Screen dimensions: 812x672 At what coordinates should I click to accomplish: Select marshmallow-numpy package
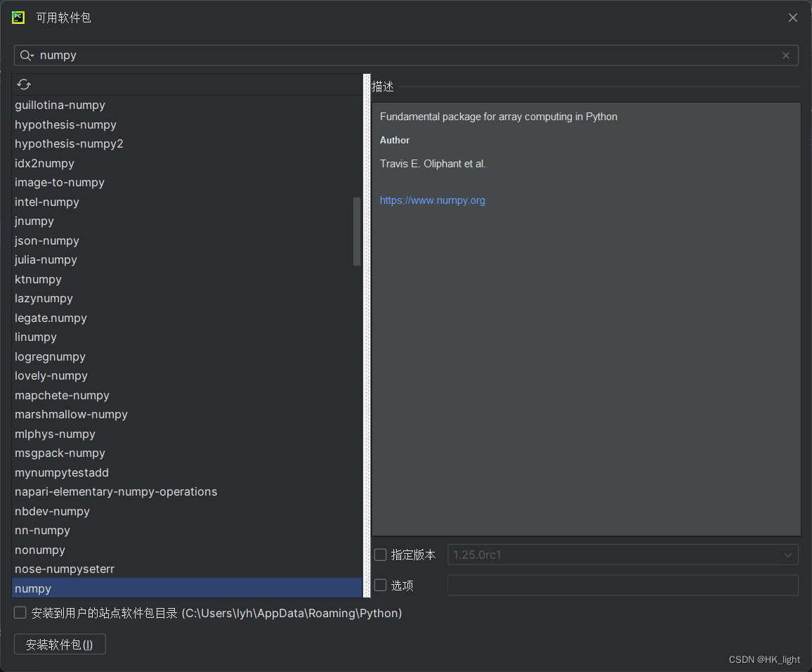[187, 415]
